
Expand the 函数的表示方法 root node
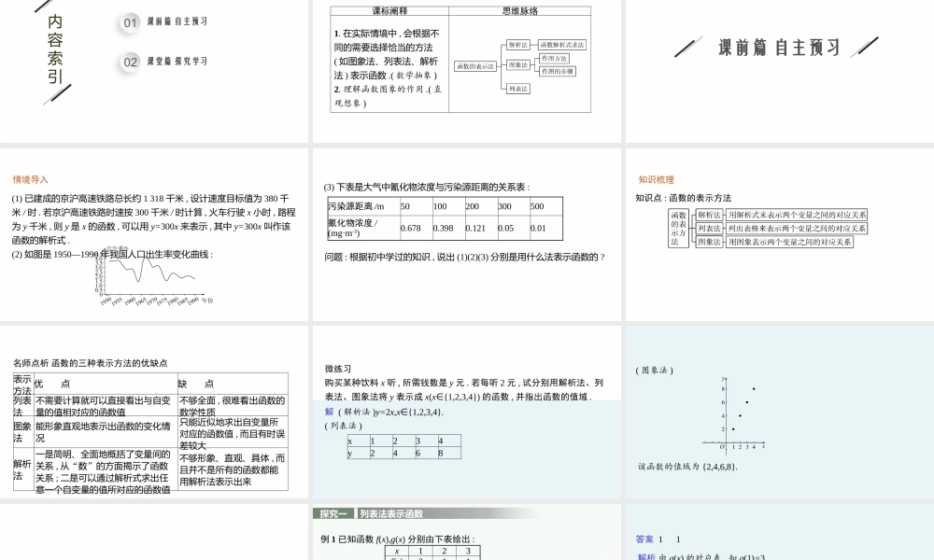[677, 226]
